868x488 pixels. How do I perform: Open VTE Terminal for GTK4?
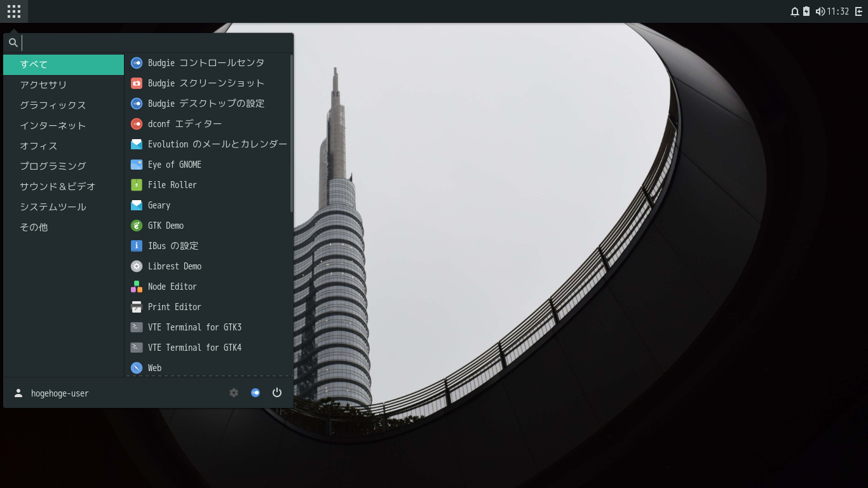coord(208,348)
